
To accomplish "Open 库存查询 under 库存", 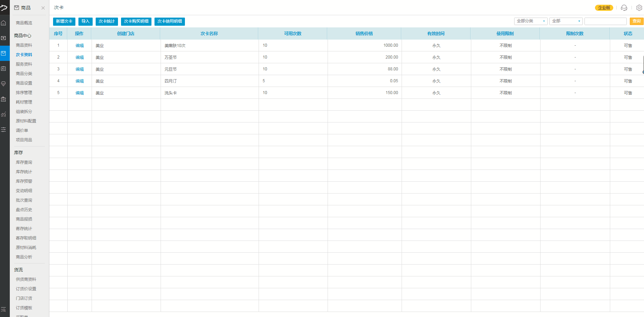I will 24,162.
